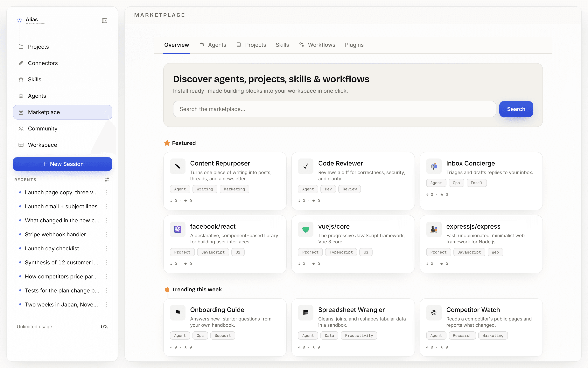The image size is (588, 368).
Task: Select the Skills marketplace tab
Action: coord(282,45)
